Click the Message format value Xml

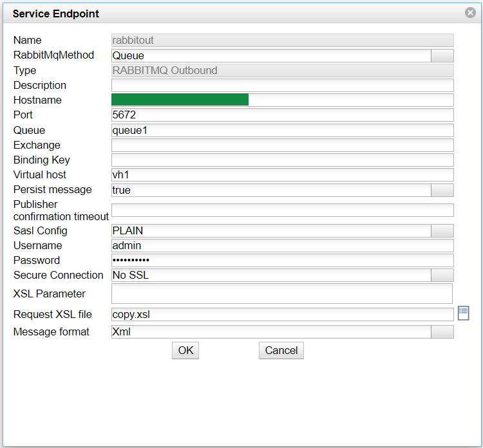271,332
